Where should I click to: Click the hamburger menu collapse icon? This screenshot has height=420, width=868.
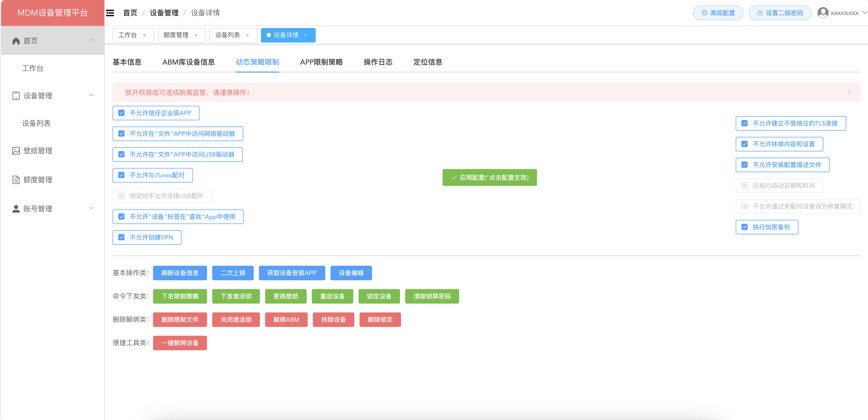tap(110, 13)
